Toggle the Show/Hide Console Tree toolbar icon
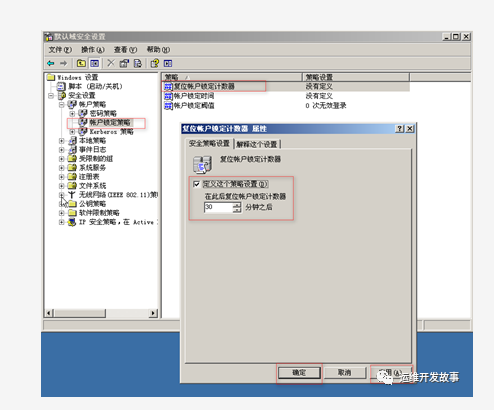Viewport: 494px width, 410px height. 95,63
